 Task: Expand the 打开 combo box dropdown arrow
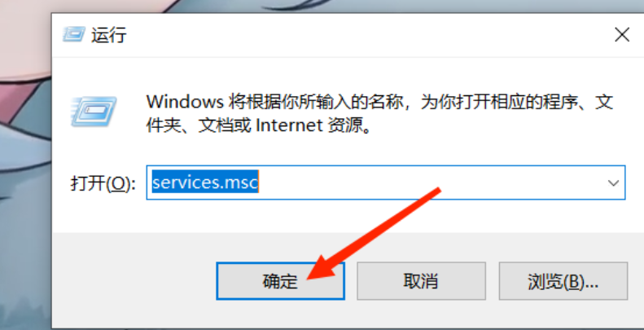pos(613,183)
